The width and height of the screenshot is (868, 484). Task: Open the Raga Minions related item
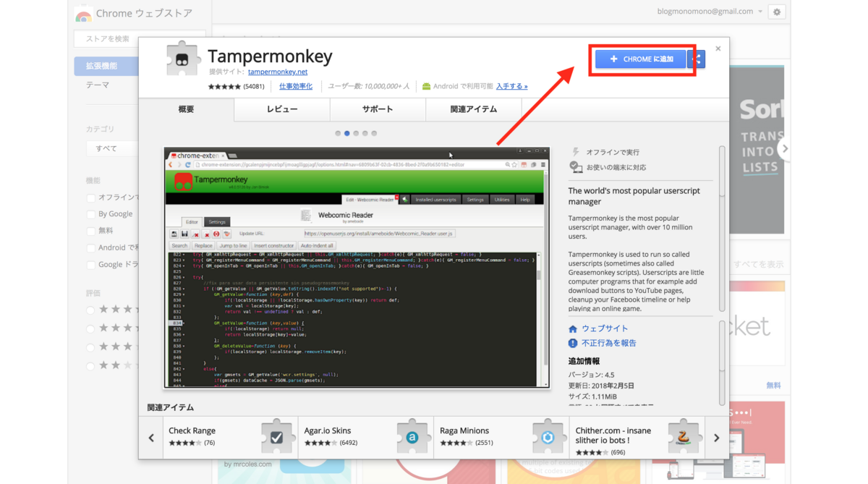(501, 437)
